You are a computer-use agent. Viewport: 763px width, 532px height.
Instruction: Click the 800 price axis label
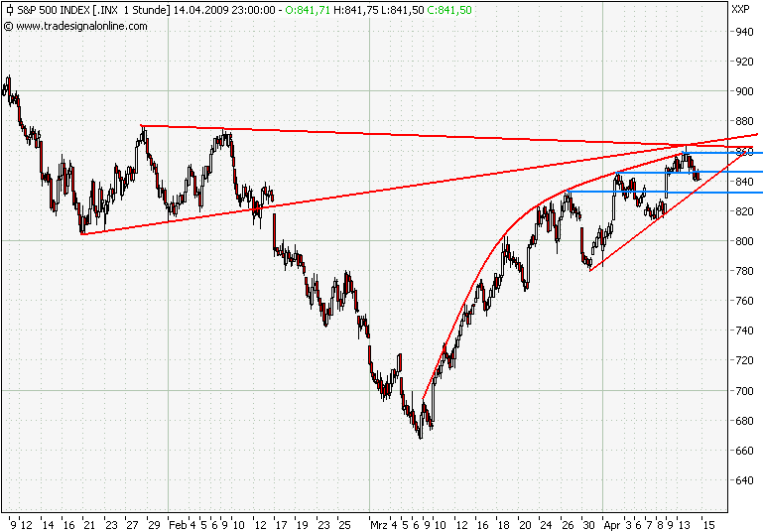click(x=744, y=241)
